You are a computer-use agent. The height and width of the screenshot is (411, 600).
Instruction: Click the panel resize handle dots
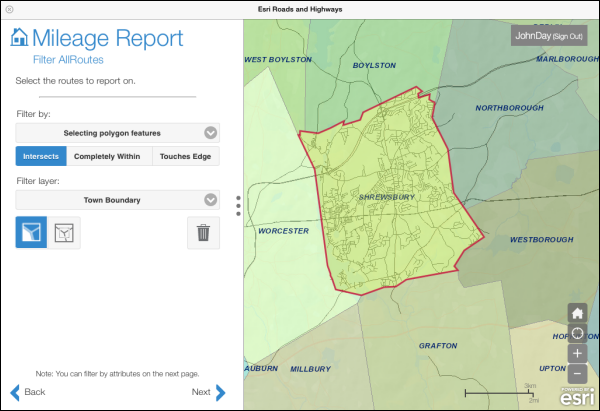click(x=238, y=205)
